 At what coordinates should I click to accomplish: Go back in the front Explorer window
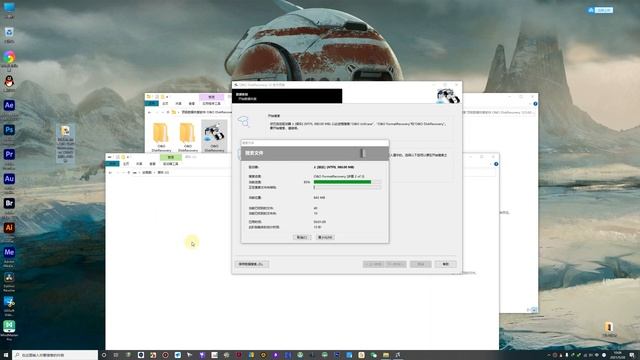[111, 173]
